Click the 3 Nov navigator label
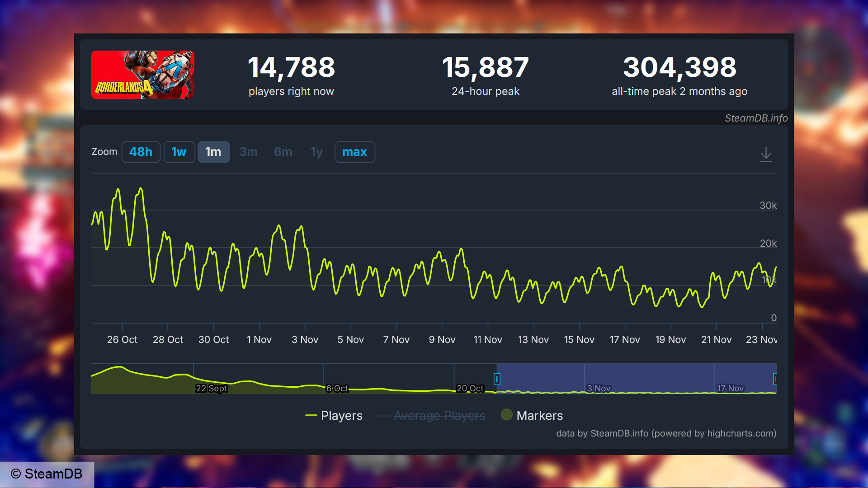The width and height of the screenshot is (868, 488). (x=599, y=388)
